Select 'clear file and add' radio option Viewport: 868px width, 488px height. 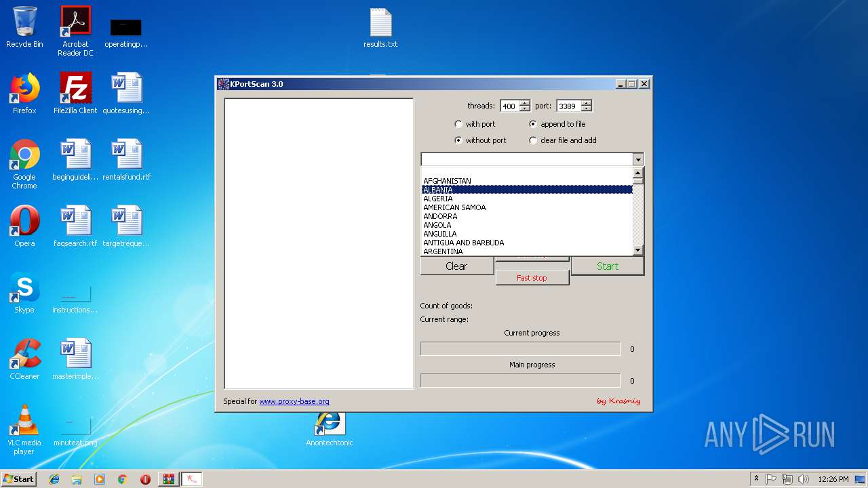562,140
